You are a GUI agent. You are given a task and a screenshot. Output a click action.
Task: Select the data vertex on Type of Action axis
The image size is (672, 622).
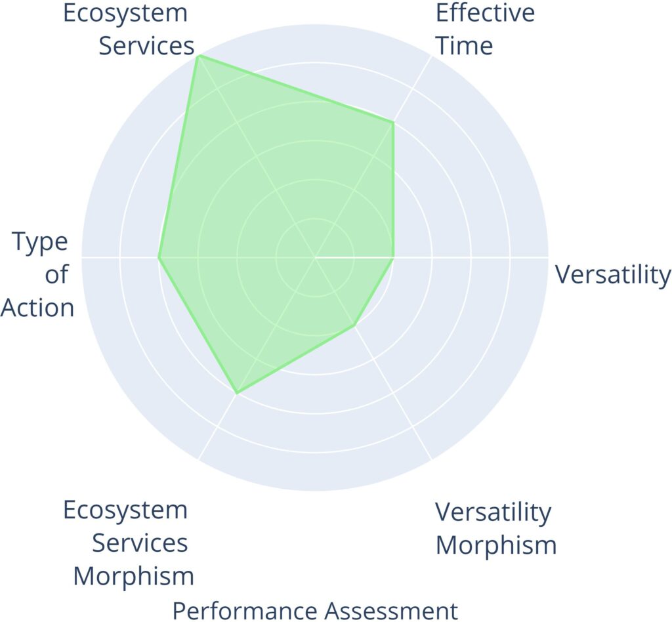point(159,257)
